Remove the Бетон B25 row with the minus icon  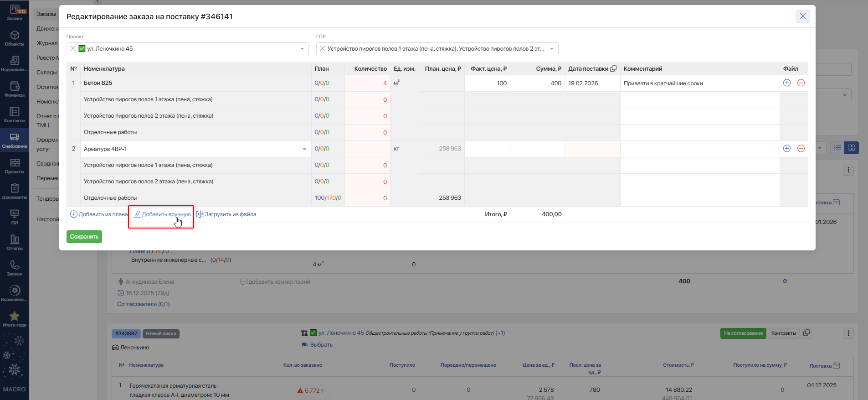[x=801, y=83]
